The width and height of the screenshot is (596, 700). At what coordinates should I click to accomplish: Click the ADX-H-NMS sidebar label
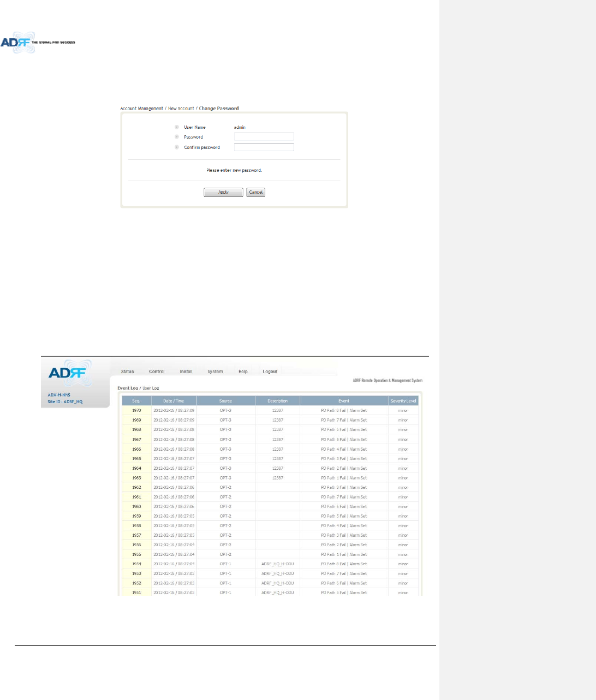(59, 395)
